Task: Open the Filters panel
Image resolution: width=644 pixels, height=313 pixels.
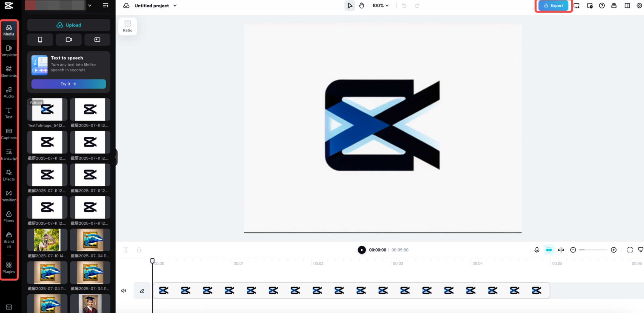Action: pyautogui.click(x=9, y=217)
